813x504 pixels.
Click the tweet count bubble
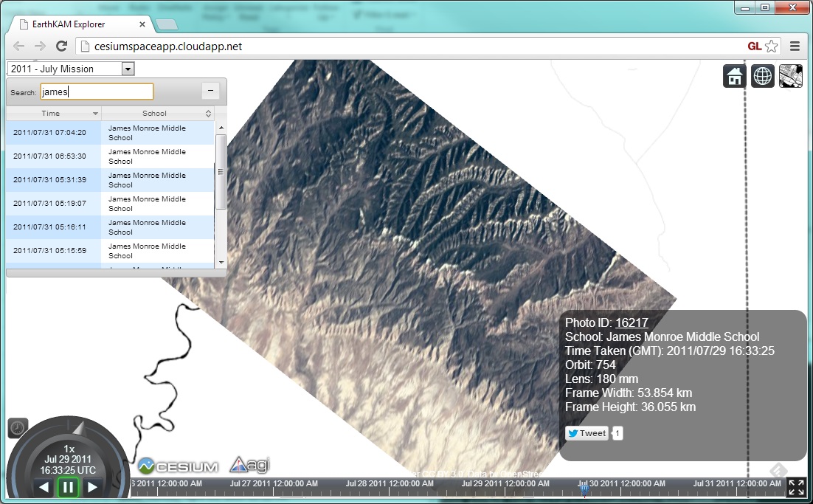click(617, 433)
